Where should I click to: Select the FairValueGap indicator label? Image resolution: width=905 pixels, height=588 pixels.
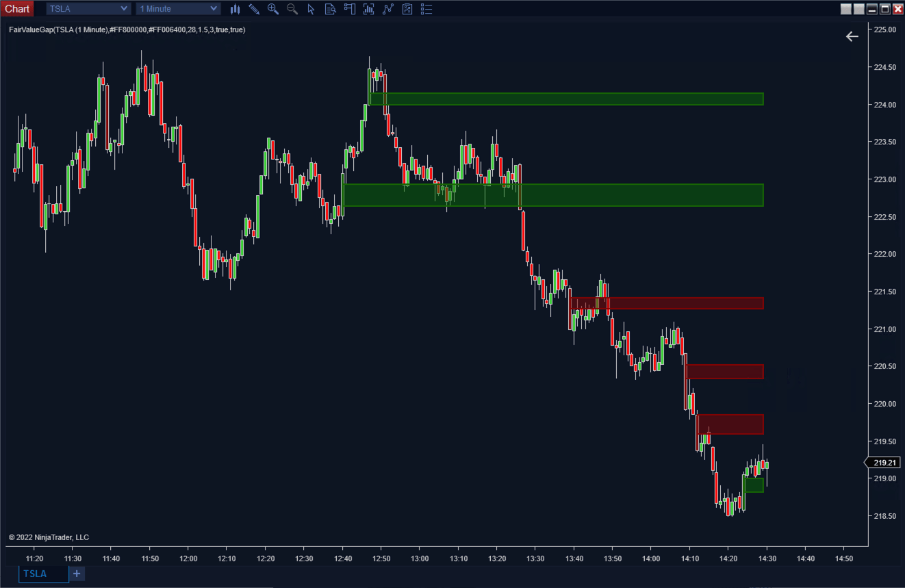point(127,29)
